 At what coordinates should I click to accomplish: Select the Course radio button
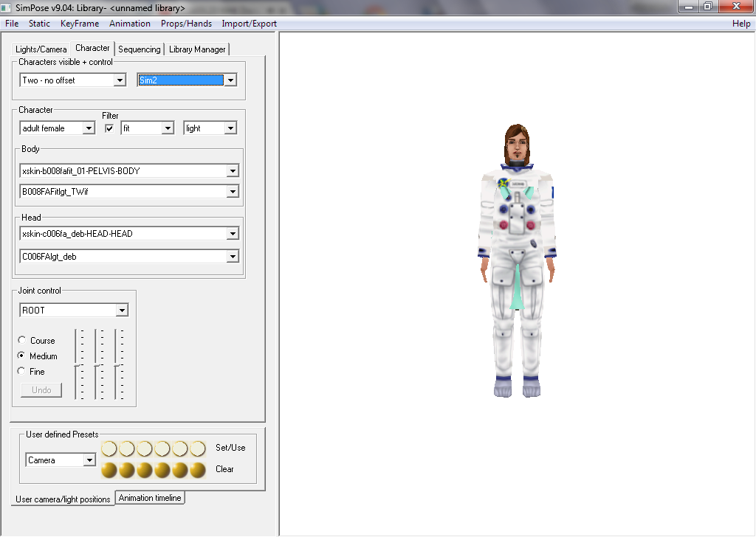pyautogui.click(x=21, y=341)
